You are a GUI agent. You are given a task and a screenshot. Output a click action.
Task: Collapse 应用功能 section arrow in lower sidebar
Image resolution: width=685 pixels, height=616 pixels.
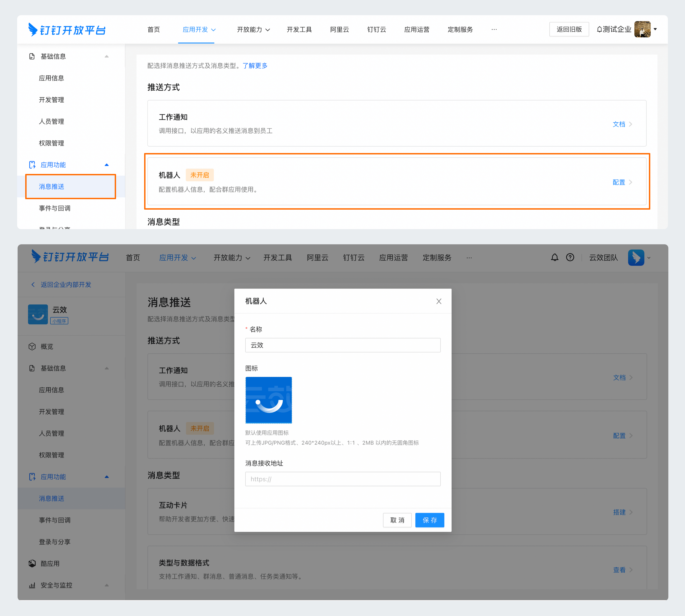click(x=107, y=477)
